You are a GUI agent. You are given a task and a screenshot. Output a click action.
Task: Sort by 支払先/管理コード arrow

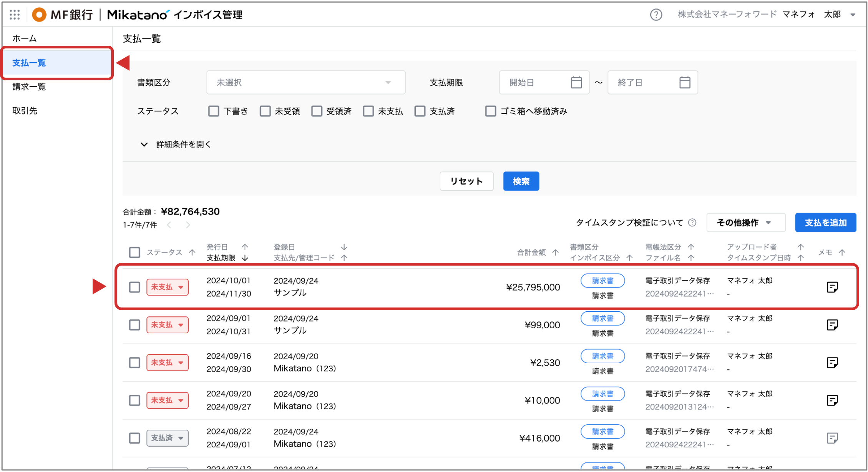(344, 258)
